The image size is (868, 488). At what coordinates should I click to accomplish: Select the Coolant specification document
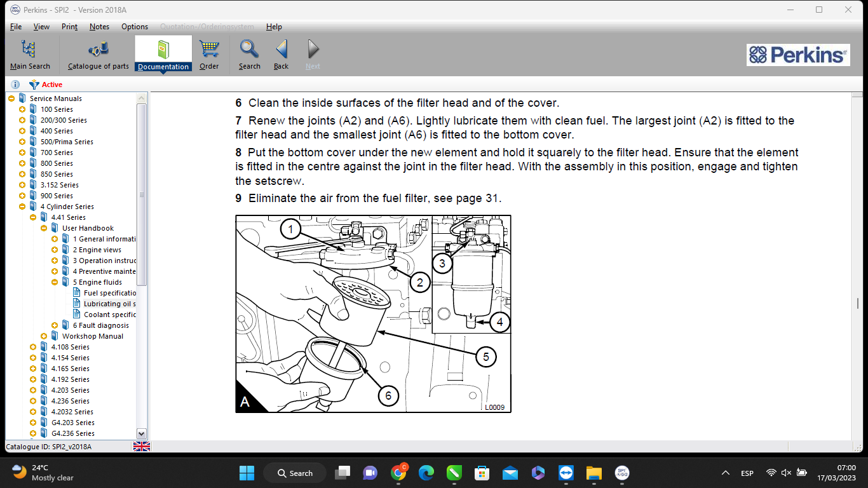click(x=109, y=315)
